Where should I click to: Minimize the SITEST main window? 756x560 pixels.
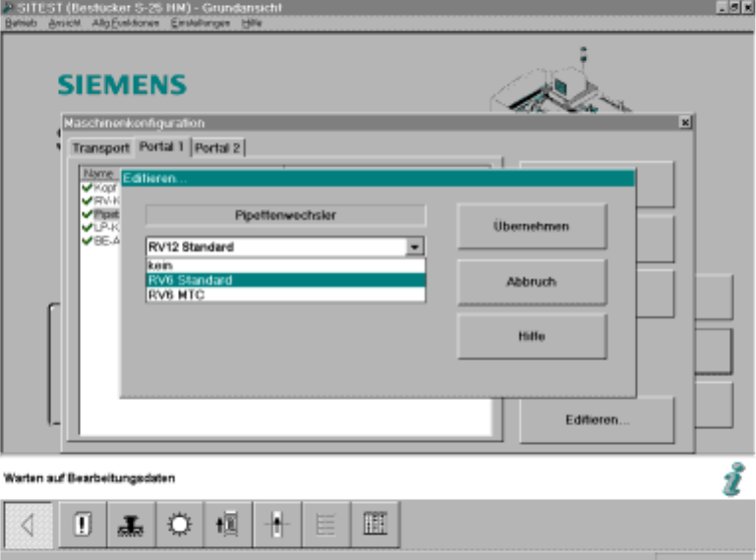pyautogui.click(x=723, y=7)
